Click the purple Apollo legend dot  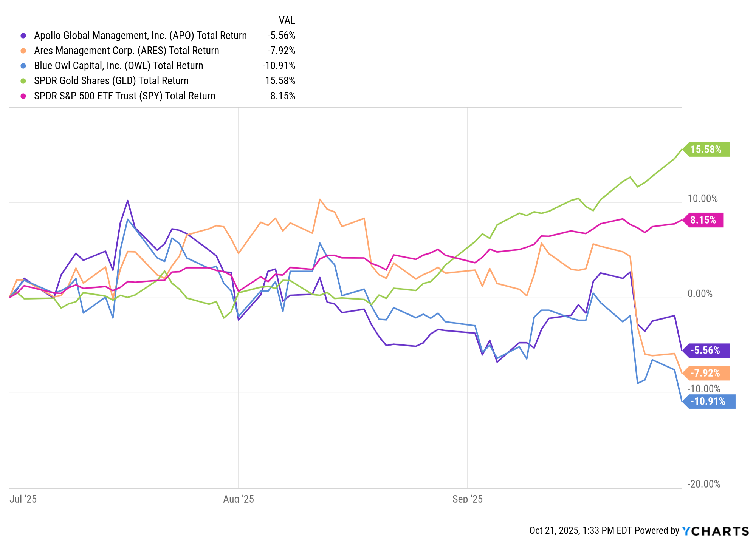[23, 36]
